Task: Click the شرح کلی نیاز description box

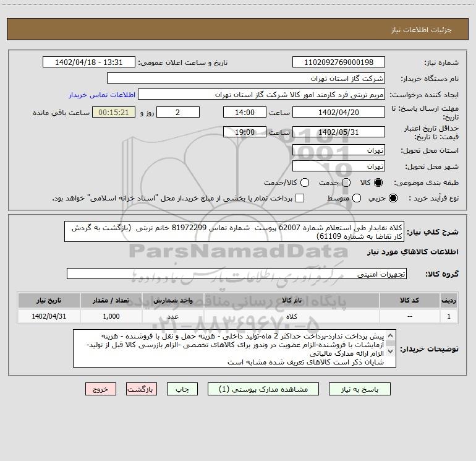Action: coord(234,231)
